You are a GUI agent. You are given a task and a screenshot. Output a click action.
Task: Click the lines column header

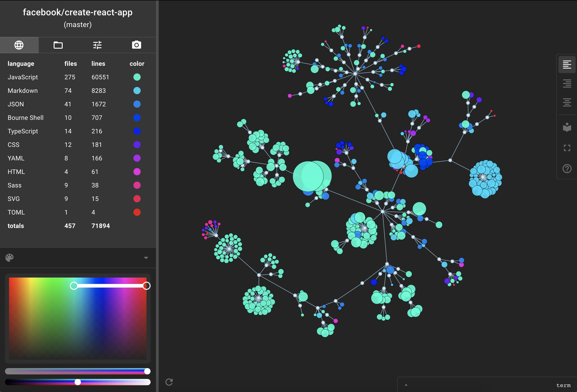tap(98, 64)
